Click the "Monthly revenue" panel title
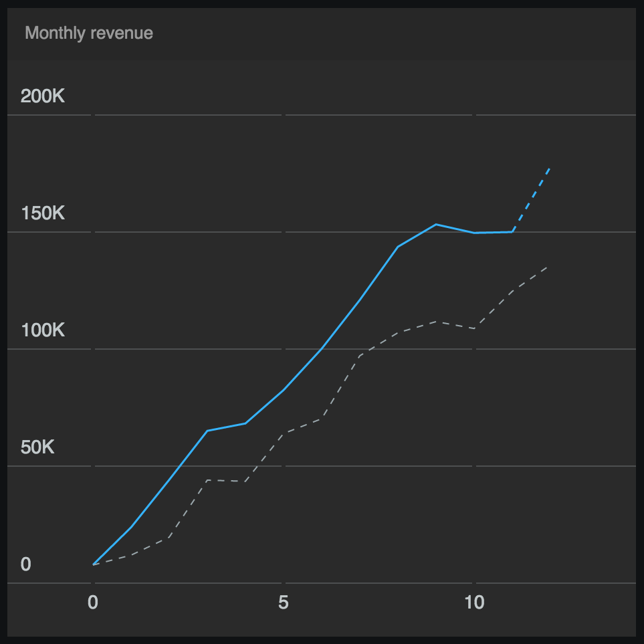Viewport: 644px width, 644px height. [x=89, y=33]
